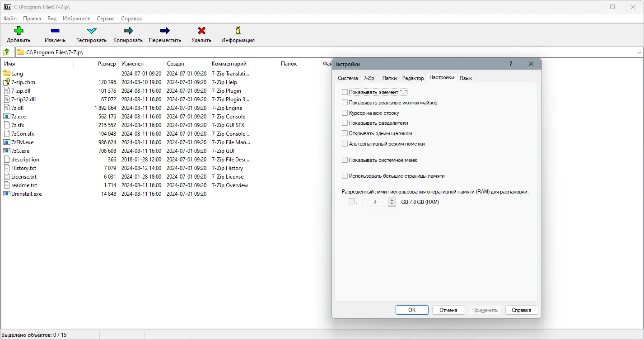Click the Lang folder icon
The height and width of the screenshot is (340, 644).
[x=7, y=73]
